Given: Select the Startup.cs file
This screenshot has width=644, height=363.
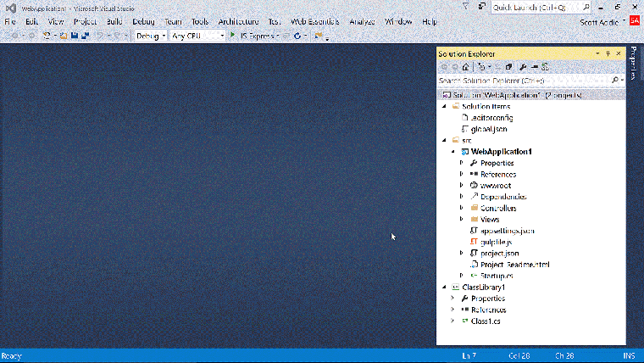Looking at the screenshot, I should pyautogui.click(x=497, y=276).
